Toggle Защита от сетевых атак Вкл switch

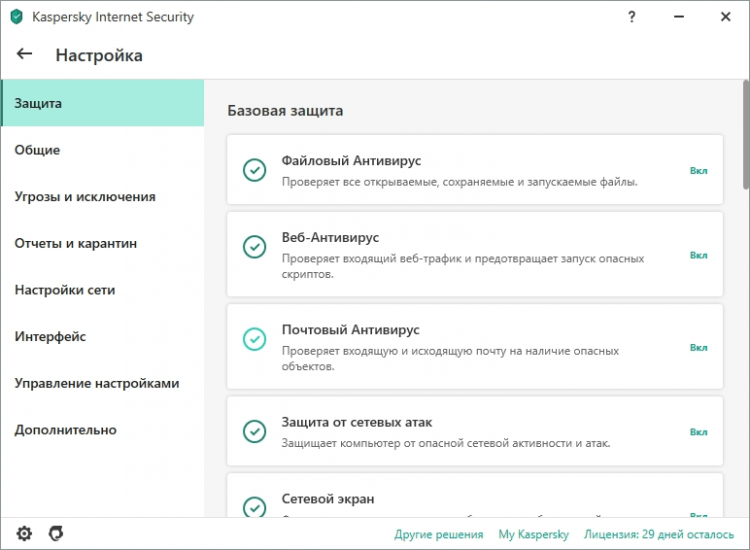click(x=698, y=432)
